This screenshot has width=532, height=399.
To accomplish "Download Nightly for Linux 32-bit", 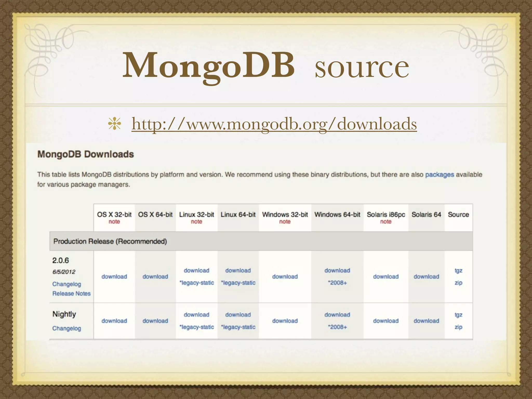I will pyautogui.click(x=197, y=315).
